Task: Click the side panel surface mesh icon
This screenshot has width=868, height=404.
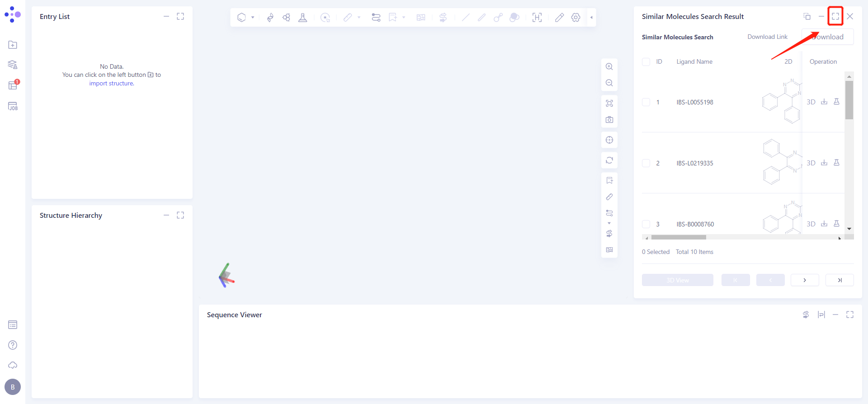Action: (x=609, y=250)
